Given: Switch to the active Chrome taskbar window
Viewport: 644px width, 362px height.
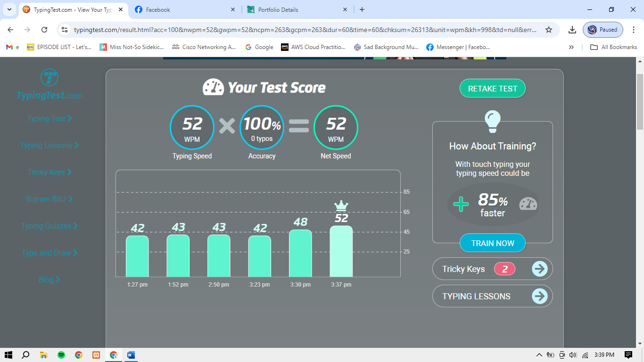Looking at the screenshot, I should 114,355.
